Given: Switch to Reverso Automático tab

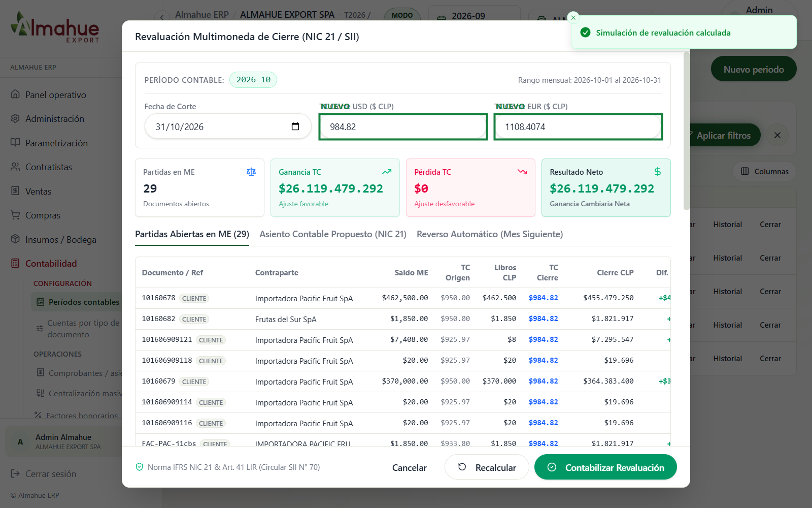Looking at the screenshot, I should (x=490, y=234).
